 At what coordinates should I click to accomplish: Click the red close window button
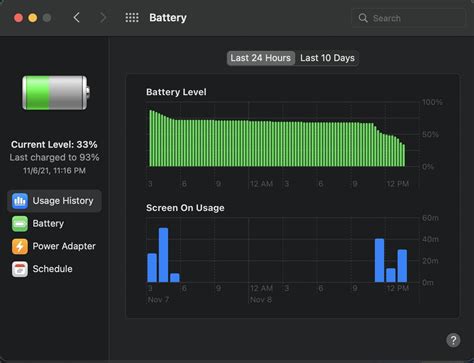tap(18, 18)
